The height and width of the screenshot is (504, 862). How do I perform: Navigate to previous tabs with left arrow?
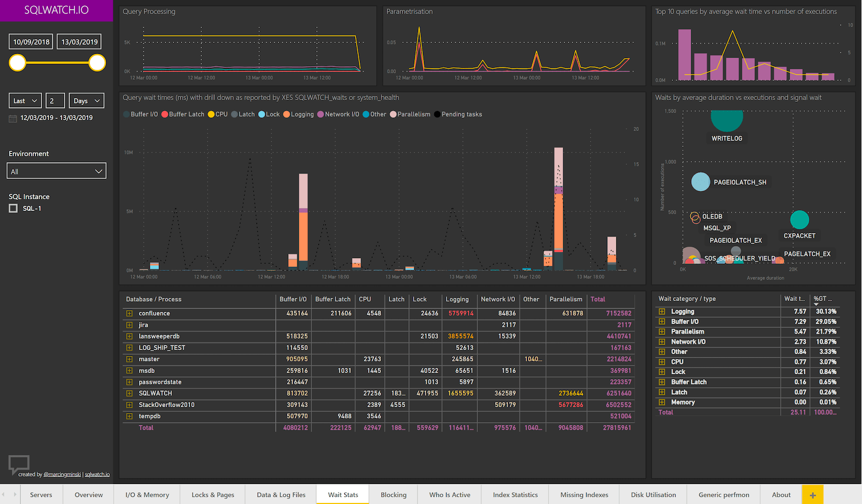pyautogui.click(x=4, y=494)
